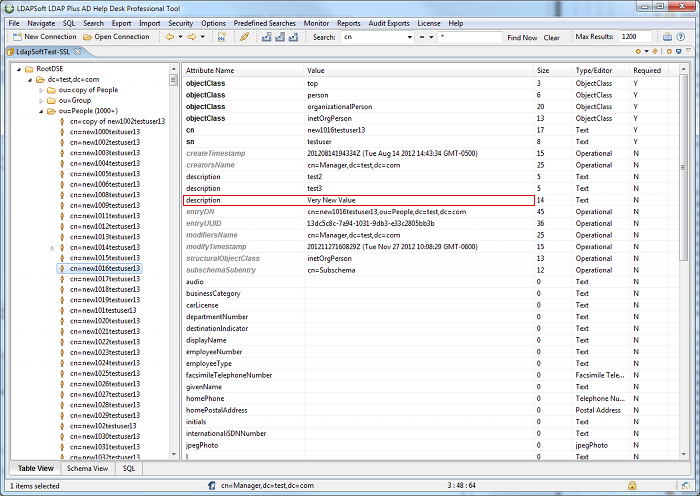This screenshot has width=700, height=496.
Task: Expand the cn=new1014testuser13 node
Action: [x=52, y=248]
